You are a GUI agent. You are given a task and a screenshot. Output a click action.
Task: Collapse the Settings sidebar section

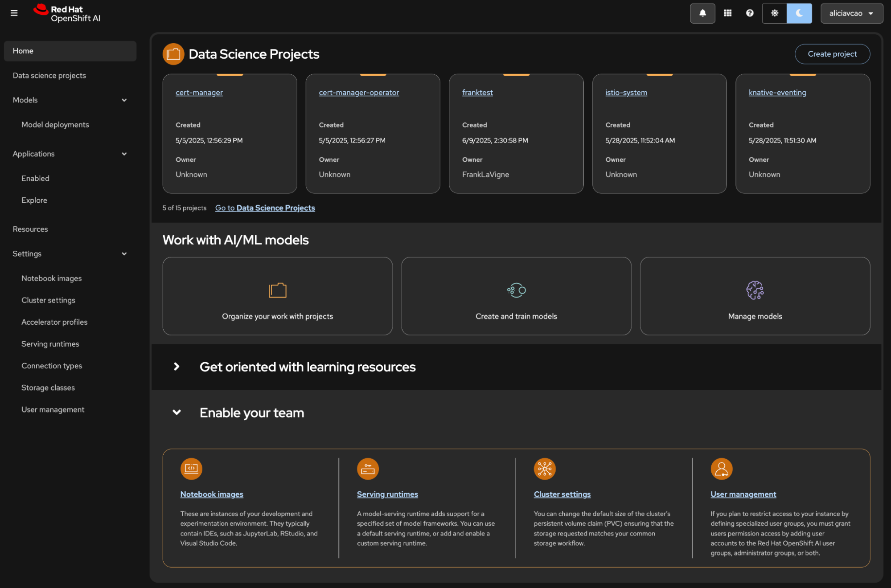click(x=124, y=253)
